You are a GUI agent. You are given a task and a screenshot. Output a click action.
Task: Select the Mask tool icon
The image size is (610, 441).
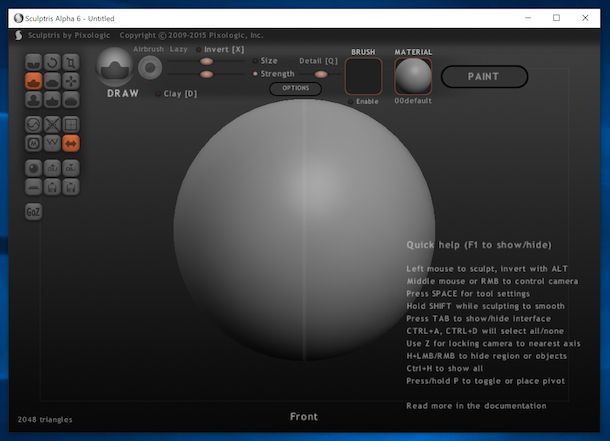(x=33, y=143)
